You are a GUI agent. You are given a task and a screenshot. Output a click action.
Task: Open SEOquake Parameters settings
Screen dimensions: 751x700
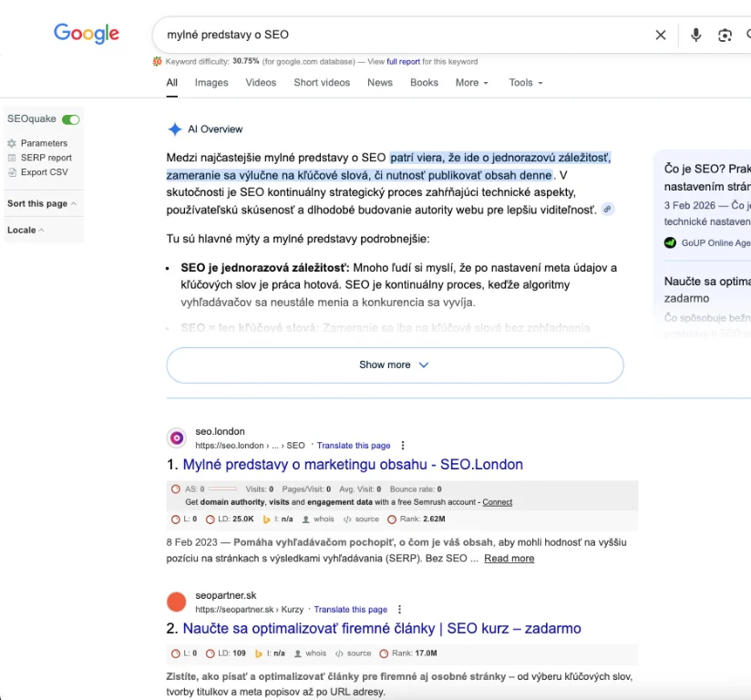44,143
